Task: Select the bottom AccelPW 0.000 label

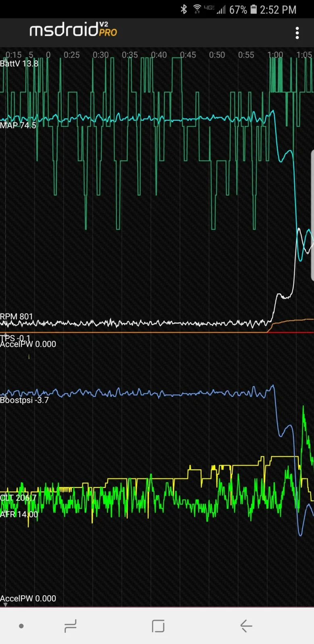Action: tap(28, 599)
